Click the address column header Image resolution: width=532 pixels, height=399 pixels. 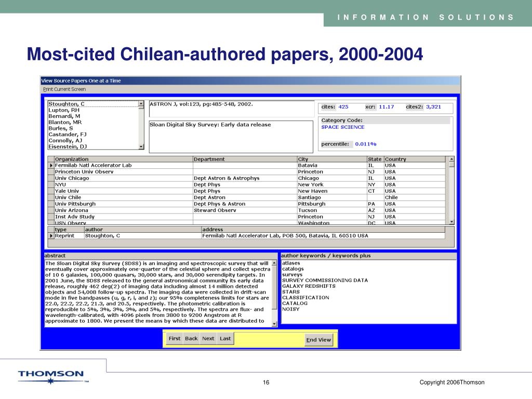pyautogui.click(x=323, y=230)
